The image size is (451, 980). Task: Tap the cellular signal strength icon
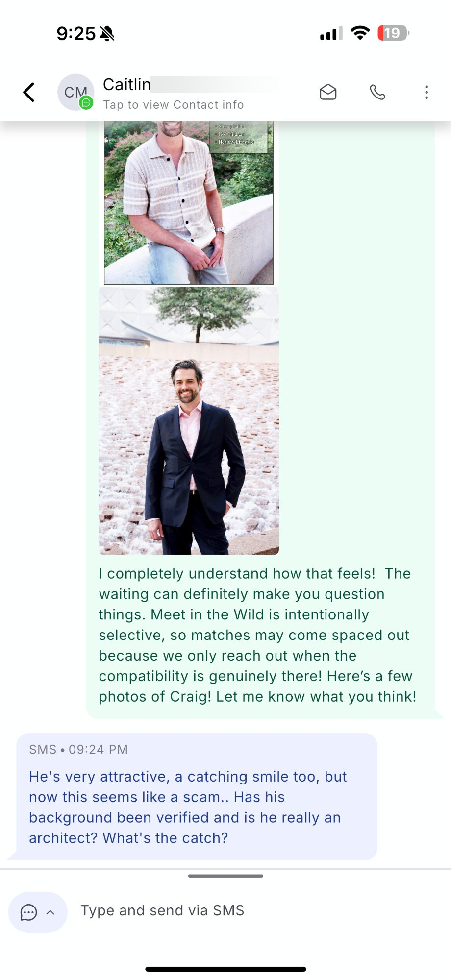(331, 33)
